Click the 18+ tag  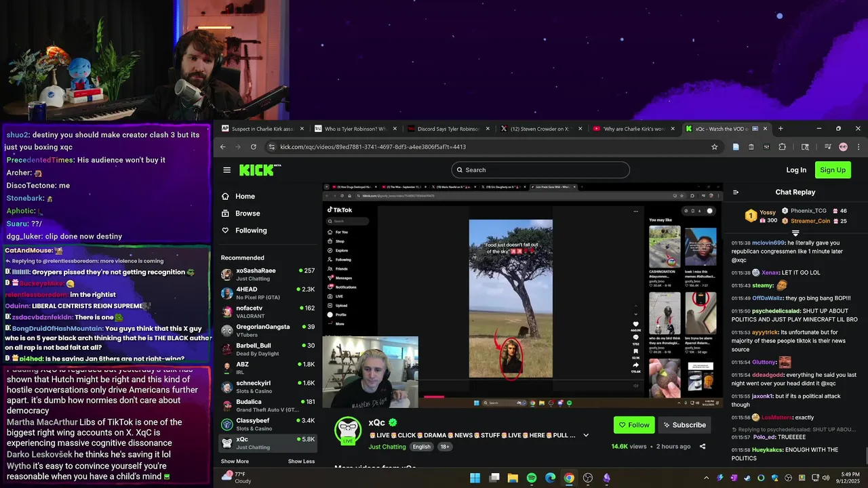tap(445, 447)
